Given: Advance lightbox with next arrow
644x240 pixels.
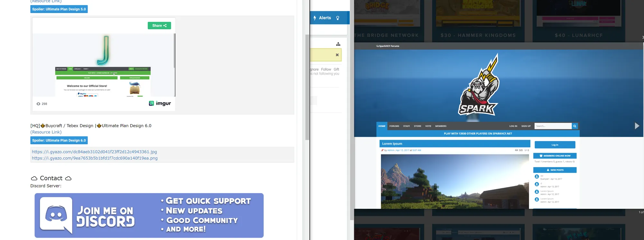Looking at the screenshot, I should pyautogui.click(x=637, y=126).
